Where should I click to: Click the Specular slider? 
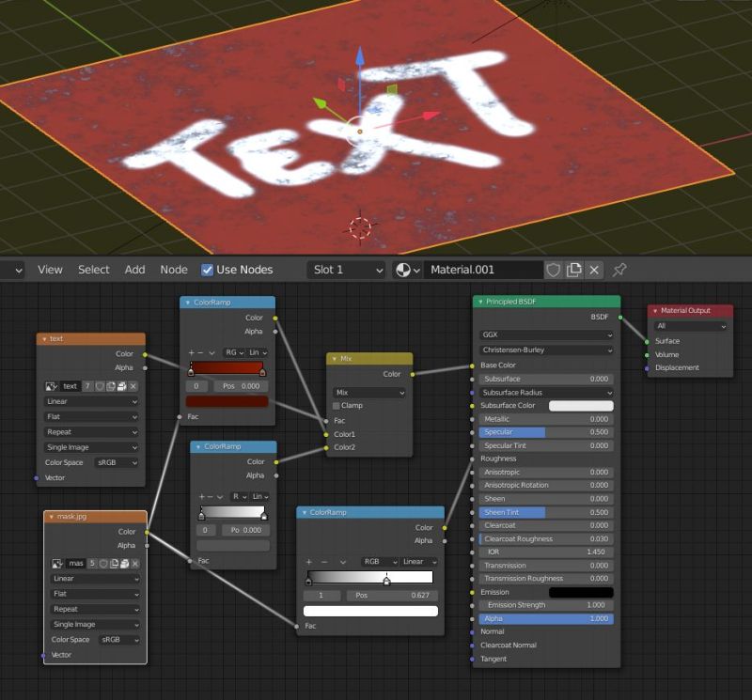pos(546,432)
